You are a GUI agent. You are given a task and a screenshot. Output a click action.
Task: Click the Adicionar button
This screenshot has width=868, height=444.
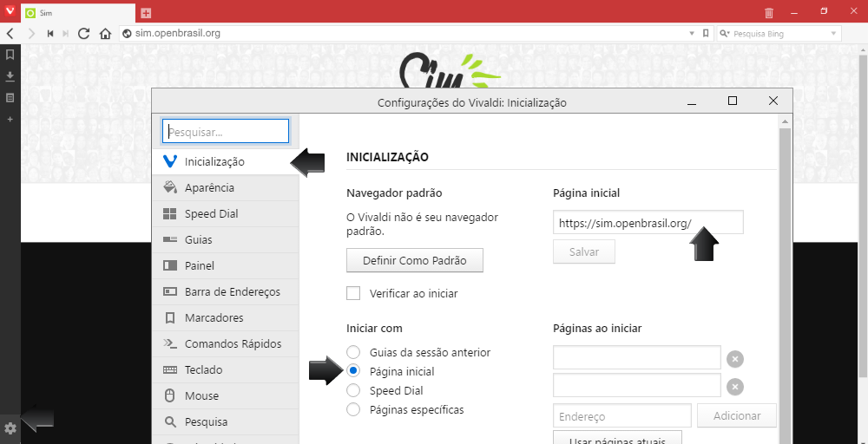coord(737,415)
